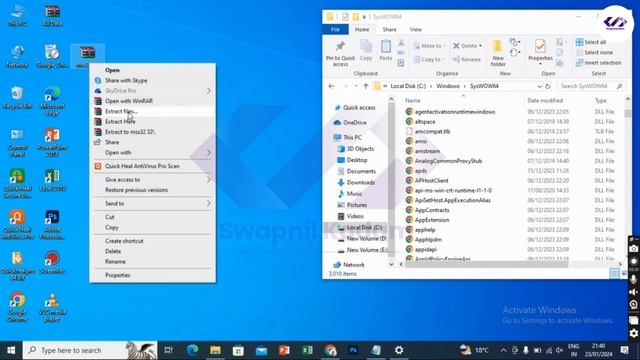Expand the Give access to submenu
This screenshot has width=640, height=360.
(153, 180)
